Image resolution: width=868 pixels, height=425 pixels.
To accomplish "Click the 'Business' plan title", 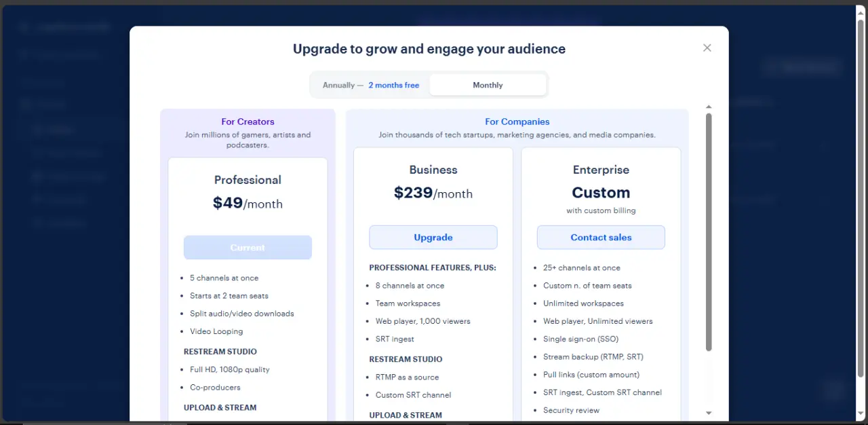I will click(433, 170).
